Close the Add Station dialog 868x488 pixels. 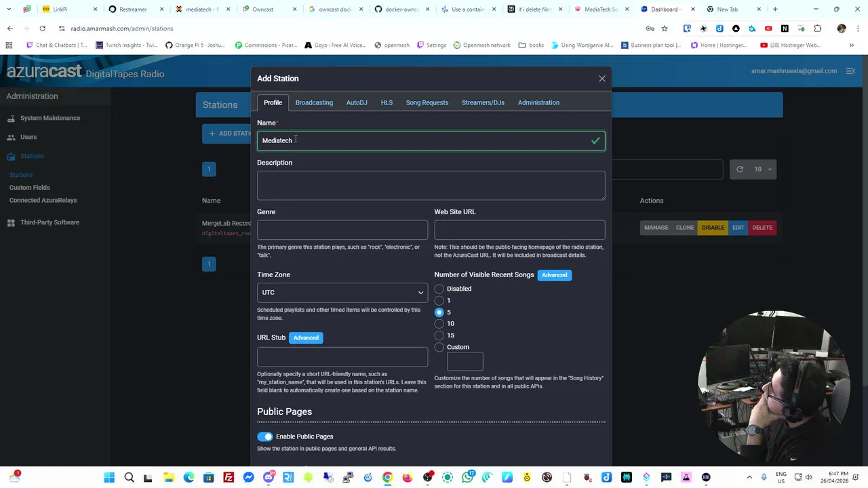pos(601,79)
